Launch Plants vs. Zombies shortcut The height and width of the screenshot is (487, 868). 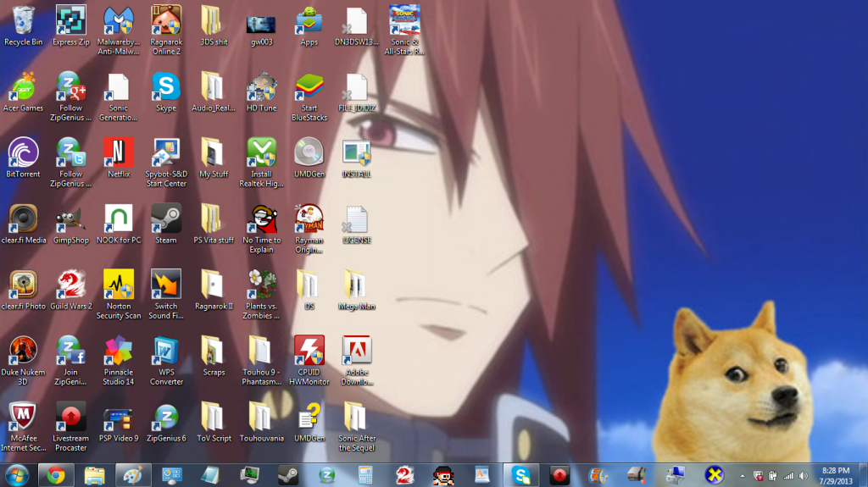(261, 295)
